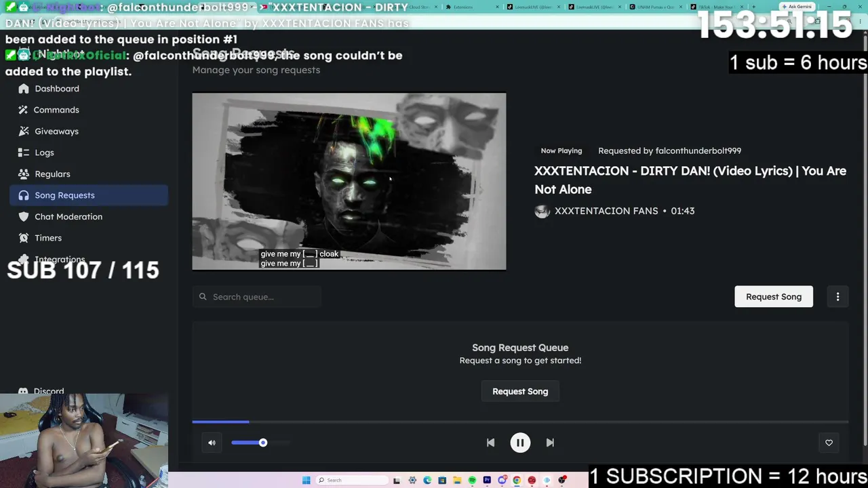Click the magnifier icon in the queue search

point(203,297)
